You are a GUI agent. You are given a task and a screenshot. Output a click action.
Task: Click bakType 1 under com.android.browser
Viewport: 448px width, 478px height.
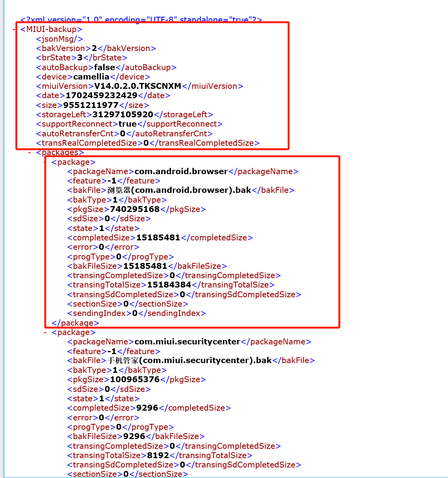(115, 200)
